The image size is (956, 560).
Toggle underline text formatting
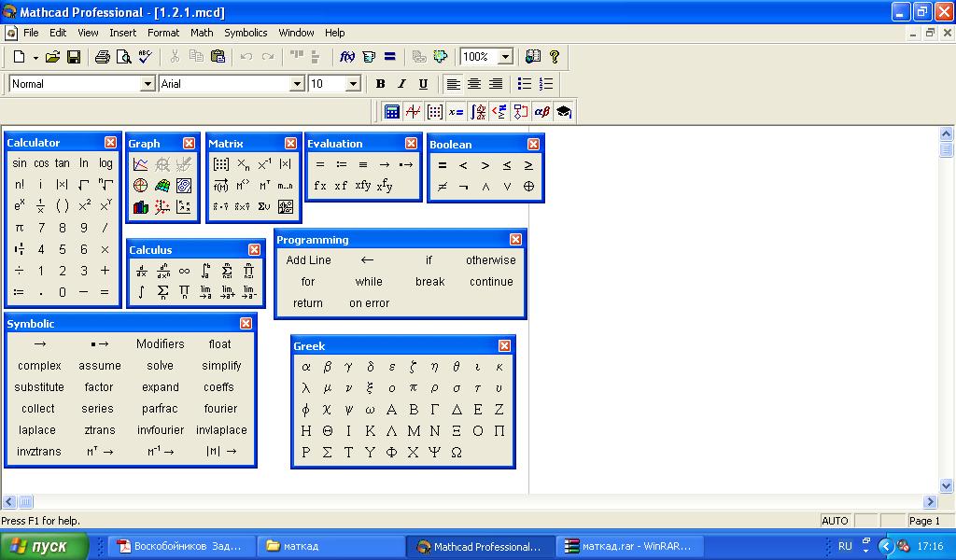click(423, 83)
